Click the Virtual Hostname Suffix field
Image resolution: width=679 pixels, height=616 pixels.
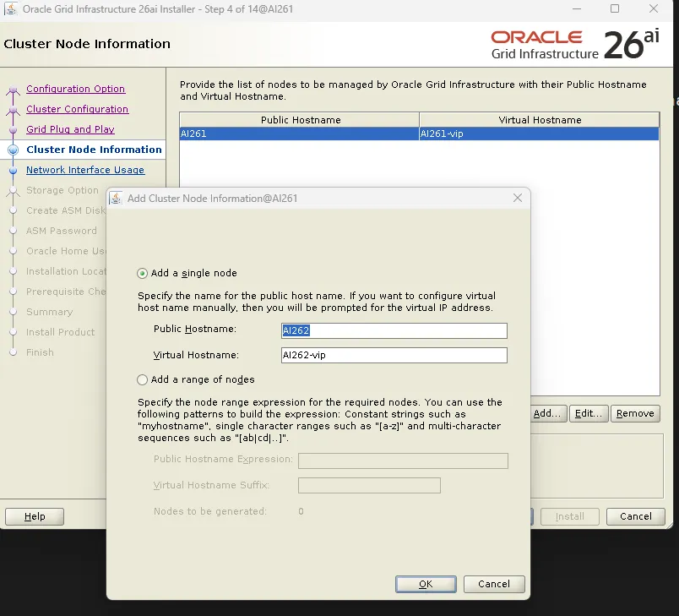click(369, 486)
